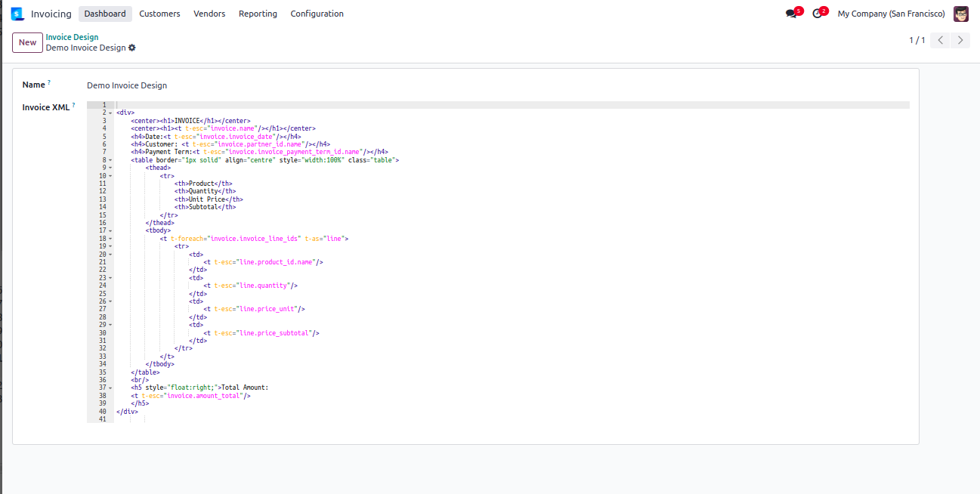
Task: Fold price subtotal td at line 29
Action: tap(110, 325)
